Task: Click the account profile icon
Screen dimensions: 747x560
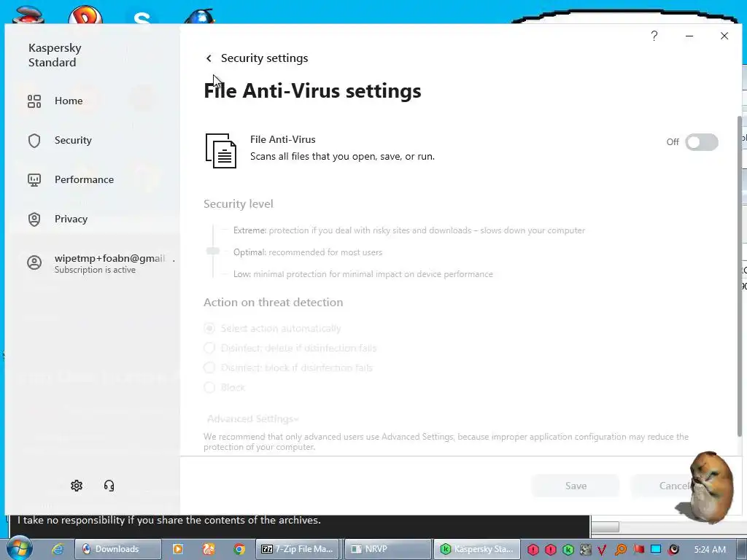Action: point(34,262)
